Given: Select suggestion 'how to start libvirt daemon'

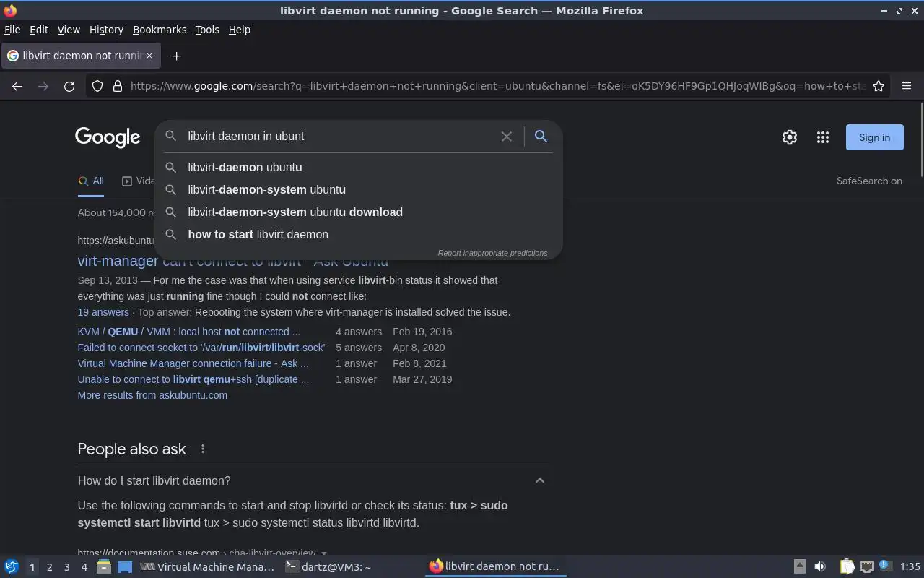Looking at the screenshot, I should click(358, 234).
